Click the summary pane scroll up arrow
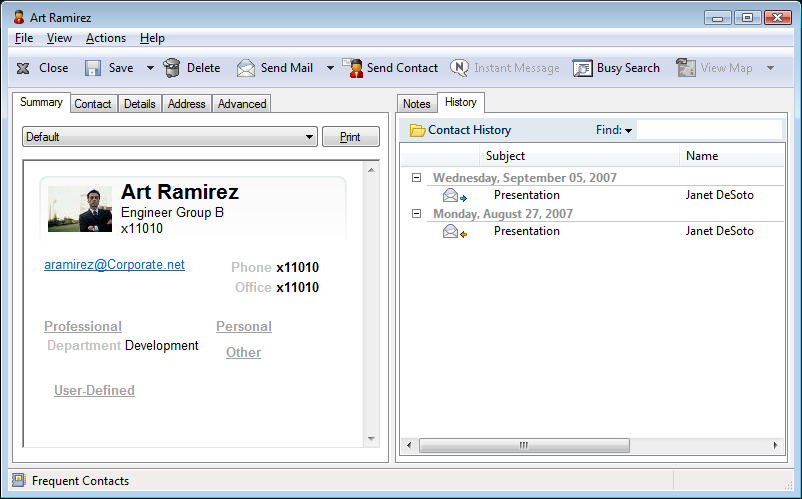This screenshot has height=499, width=802. (371, 170)
